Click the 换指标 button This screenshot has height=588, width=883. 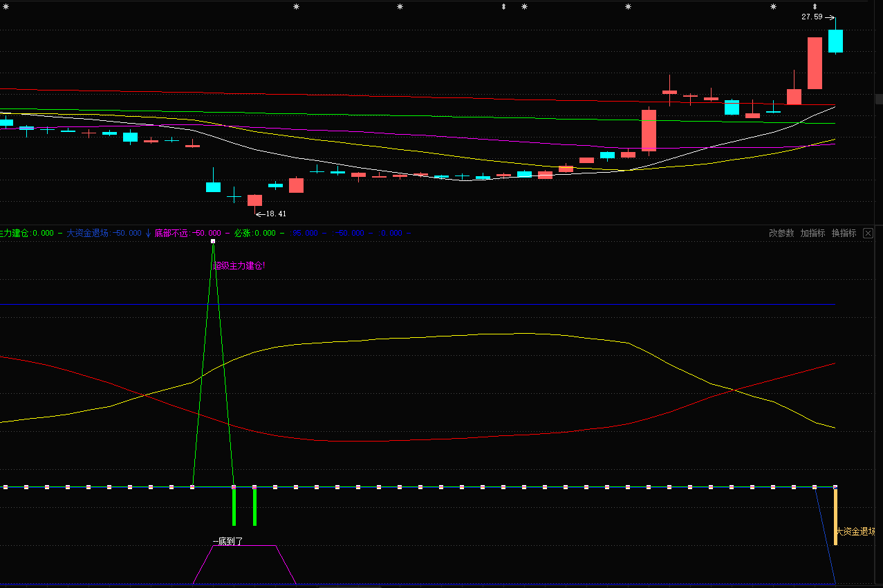pos(844,233)
